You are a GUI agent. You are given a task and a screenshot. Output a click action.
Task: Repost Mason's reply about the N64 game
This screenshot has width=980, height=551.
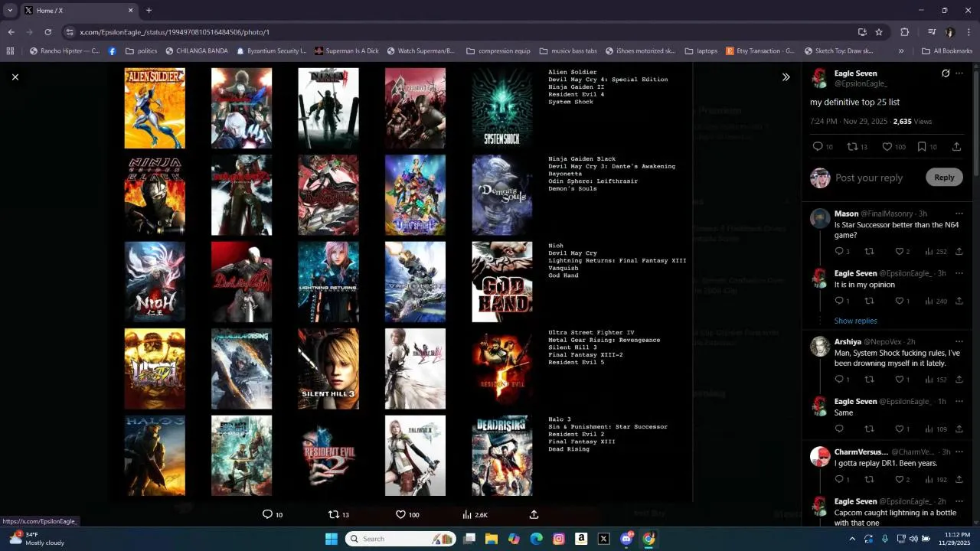pyautogui.click(x=869, y=251)
